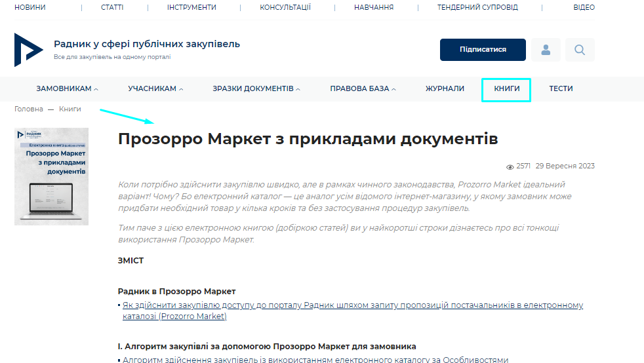644x363 pixels.
Task: Open the Журнали menu item
Action: point(445,89)
